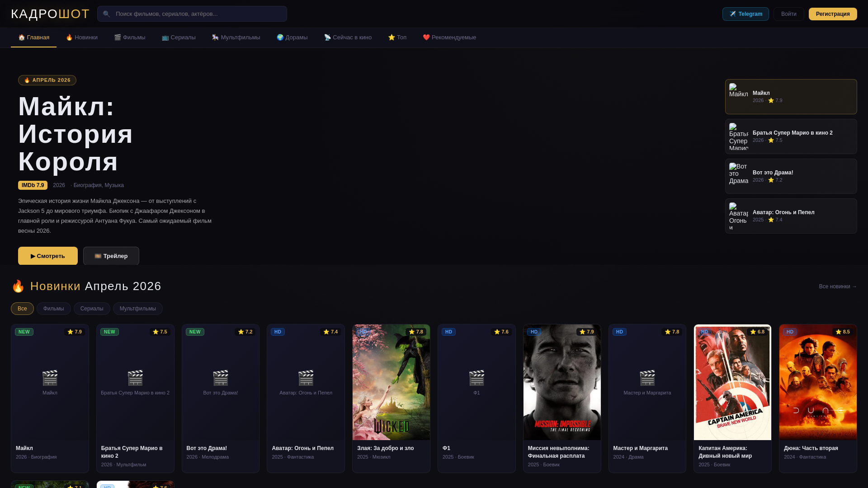Click the HD badge on Ф1 card
The height and width of the screenshot is (488, 868).
pos(448,332)
